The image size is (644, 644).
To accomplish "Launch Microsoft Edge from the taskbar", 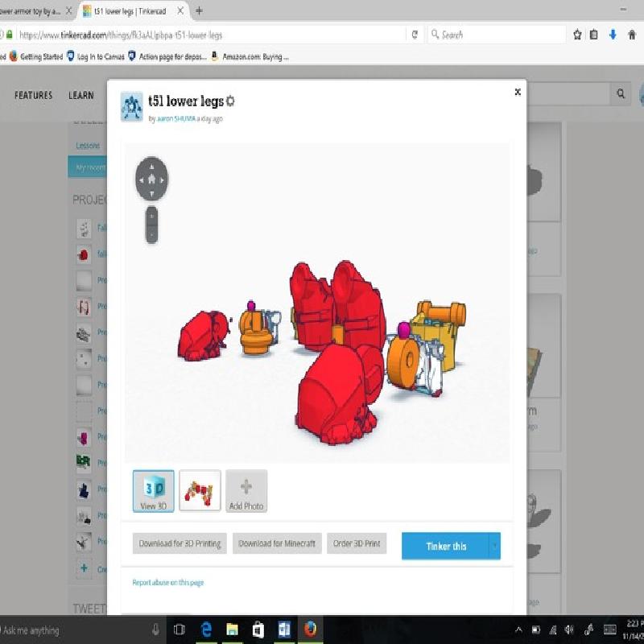I will click(x=206, y=630).
